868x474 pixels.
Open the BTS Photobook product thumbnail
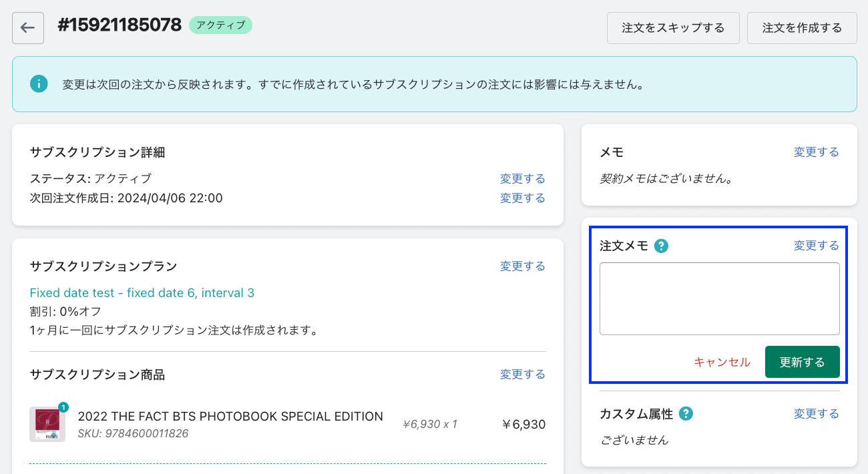click(47, 425)
